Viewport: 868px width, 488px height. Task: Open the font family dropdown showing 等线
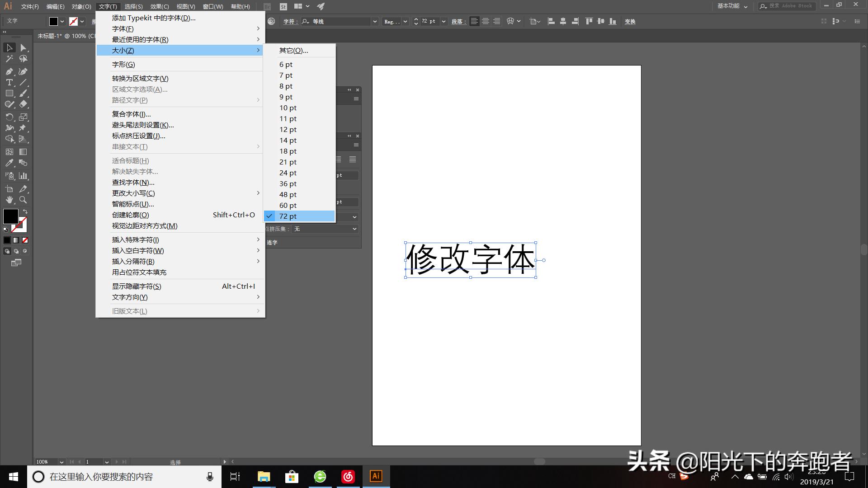(374, 21)
